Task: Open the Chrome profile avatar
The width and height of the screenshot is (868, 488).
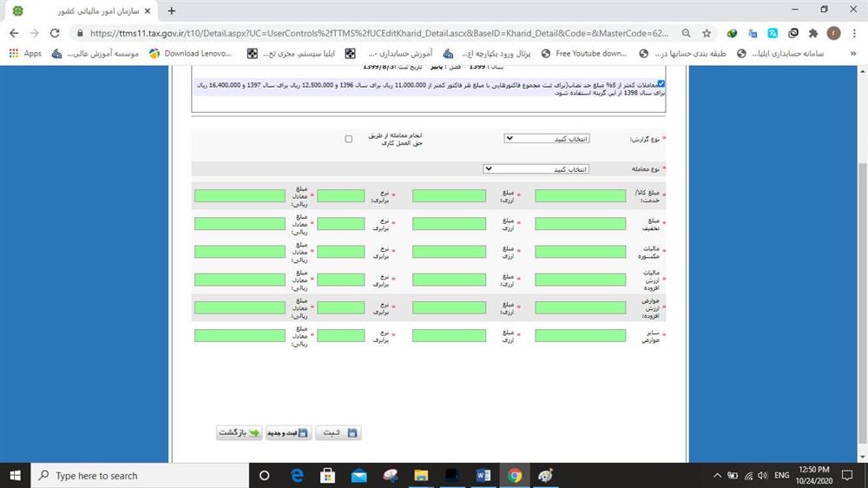Action: pyautogui.click(x=833, y=33)
